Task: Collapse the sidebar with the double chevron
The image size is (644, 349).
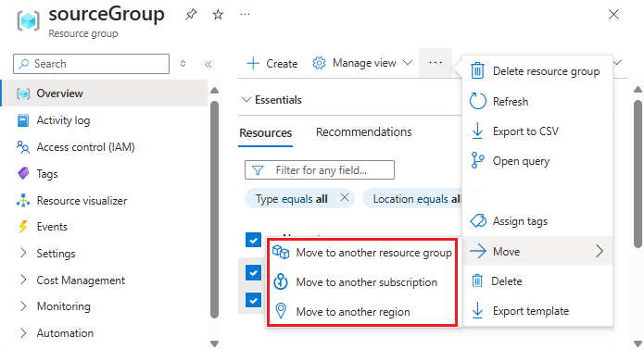Action: click(x=208, y=64)
